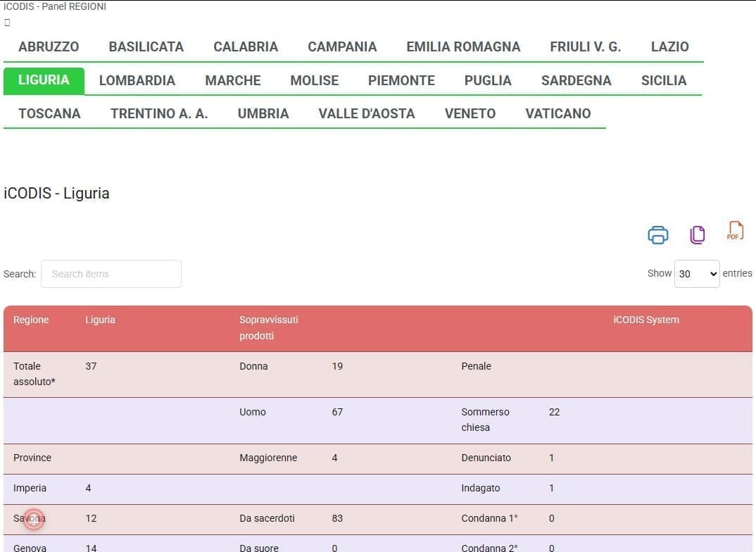
Task: Go to the LOMBARDIA tab
Action: pos(137,80)
